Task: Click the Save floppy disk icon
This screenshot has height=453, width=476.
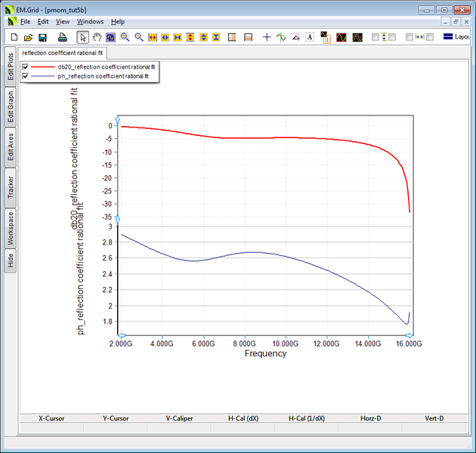Action: pos(42,37)
